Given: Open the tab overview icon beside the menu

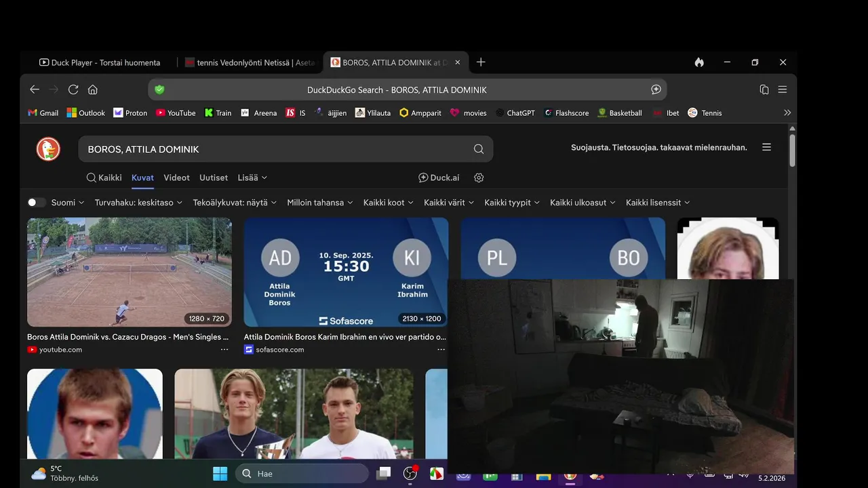Looking at the screenshot, I should pos(764,89).
